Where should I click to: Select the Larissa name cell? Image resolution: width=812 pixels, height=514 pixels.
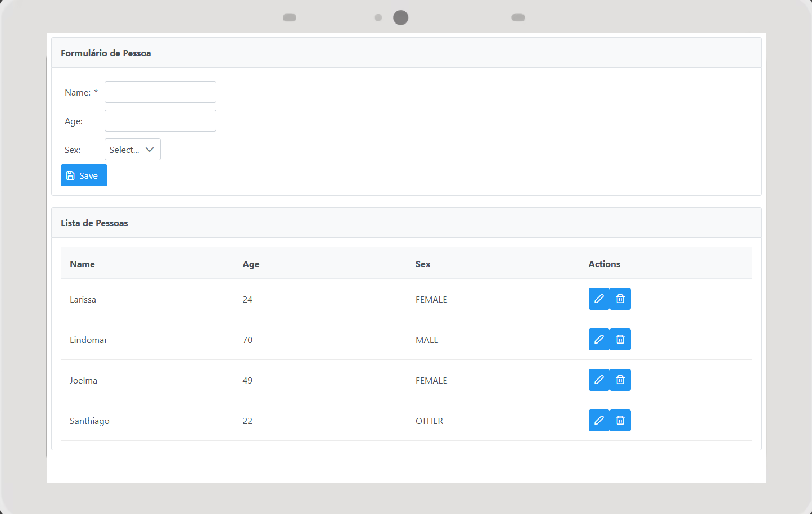click(x=83, y=300)
